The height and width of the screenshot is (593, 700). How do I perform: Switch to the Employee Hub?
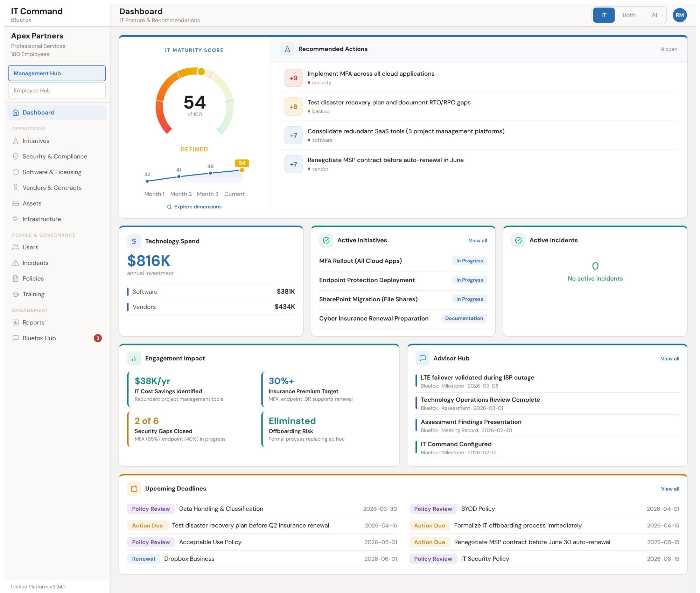(x=57, y=90)
